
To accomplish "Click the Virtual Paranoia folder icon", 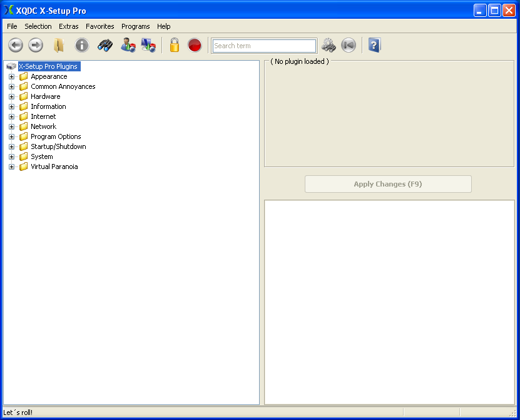I will 24,166.
